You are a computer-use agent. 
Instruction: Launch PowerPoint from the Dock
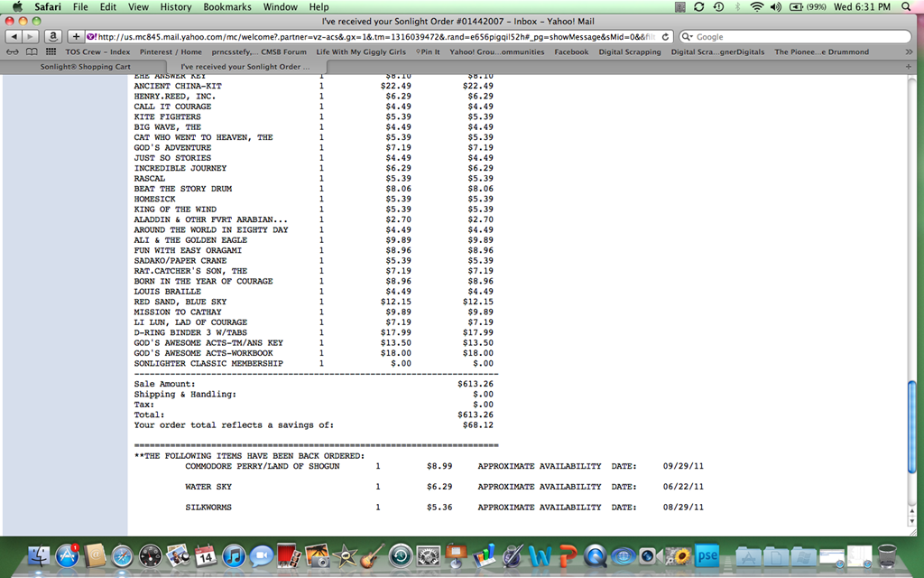point(568,556)
